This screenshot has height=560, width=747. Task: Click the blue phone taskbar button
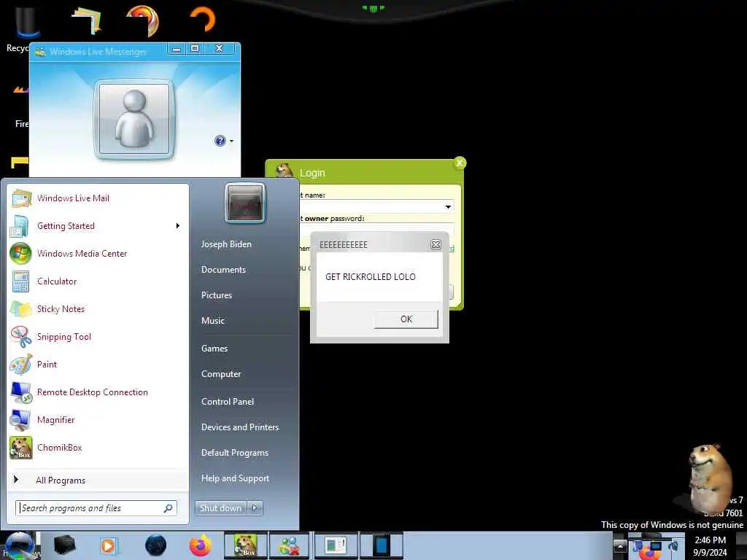point(381,545)
